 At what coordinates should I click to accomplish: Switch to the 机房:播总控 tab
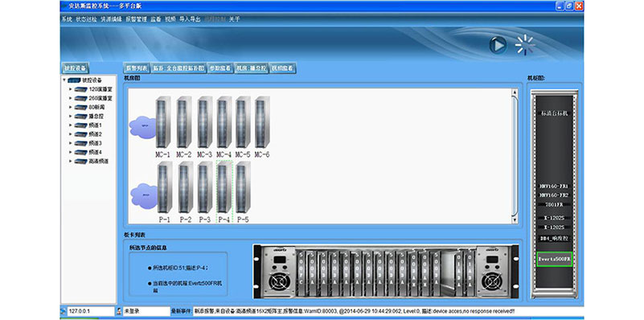pyautogui.click(x=252, y=68)
